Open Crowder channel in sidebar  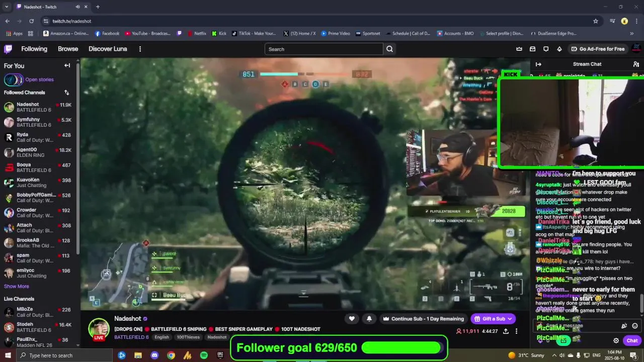click(38, 213)
